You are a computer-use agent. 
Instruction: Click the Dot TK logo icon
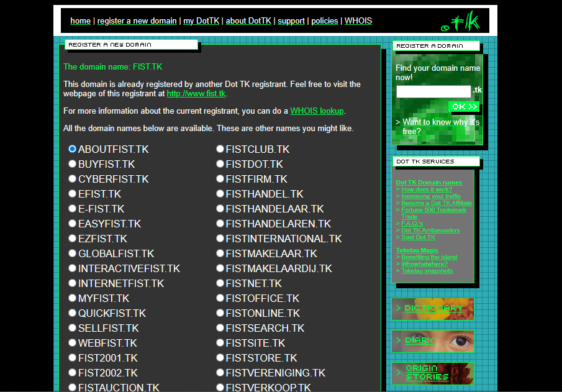pos(461,22)
